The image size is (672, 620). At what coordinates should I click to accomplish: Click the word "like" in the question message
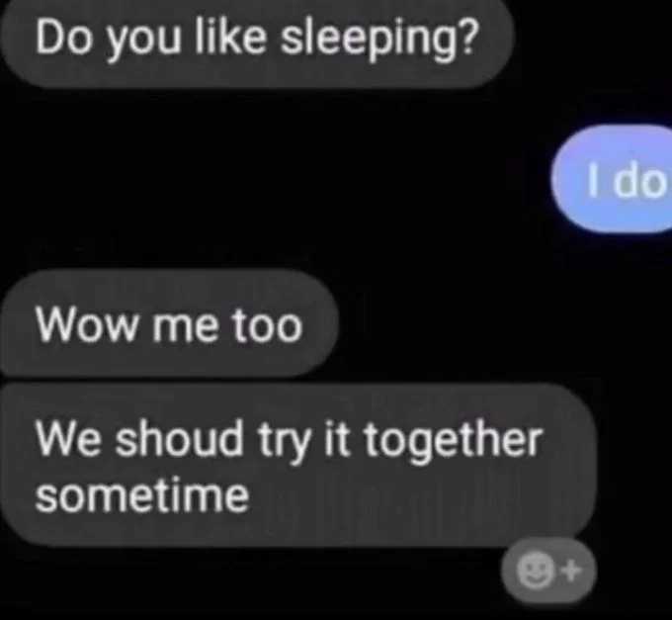230,37
